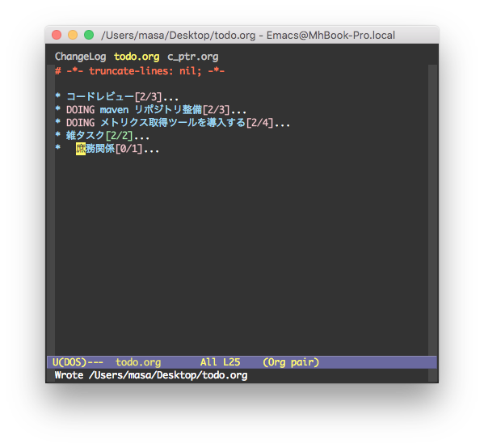Close the Emacs window with red button
484x448 pixels.
pyautogui.click(x=57, y=35)
